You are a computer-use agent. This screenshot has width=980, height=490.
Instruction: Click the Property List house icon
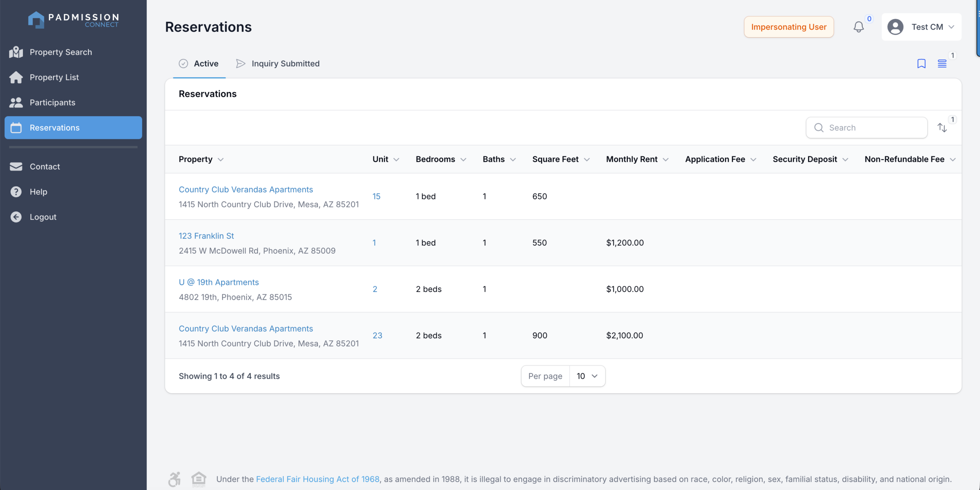(16, 77)
